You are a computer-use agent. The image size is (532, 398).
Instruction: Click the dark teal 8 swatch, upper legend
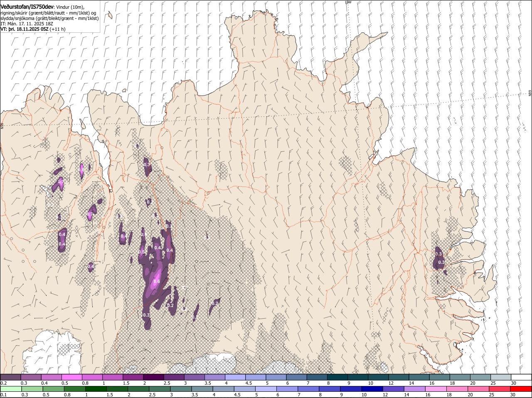coord(337,377)
